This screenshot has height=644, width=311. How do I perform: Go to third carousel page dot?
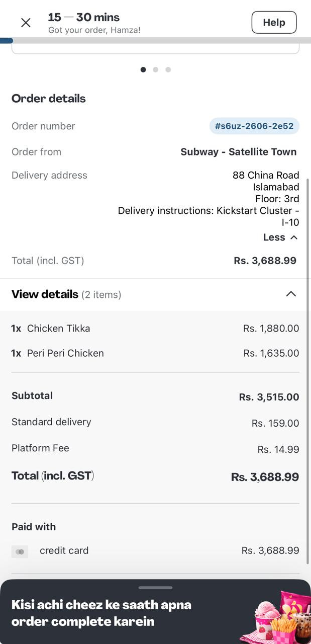point(168,69)
